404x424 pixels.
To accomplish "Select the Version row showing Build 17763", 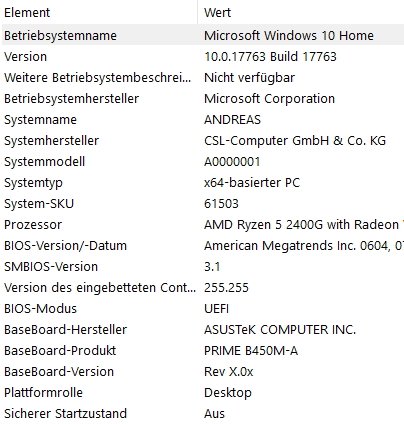I will tap(203, 56).
